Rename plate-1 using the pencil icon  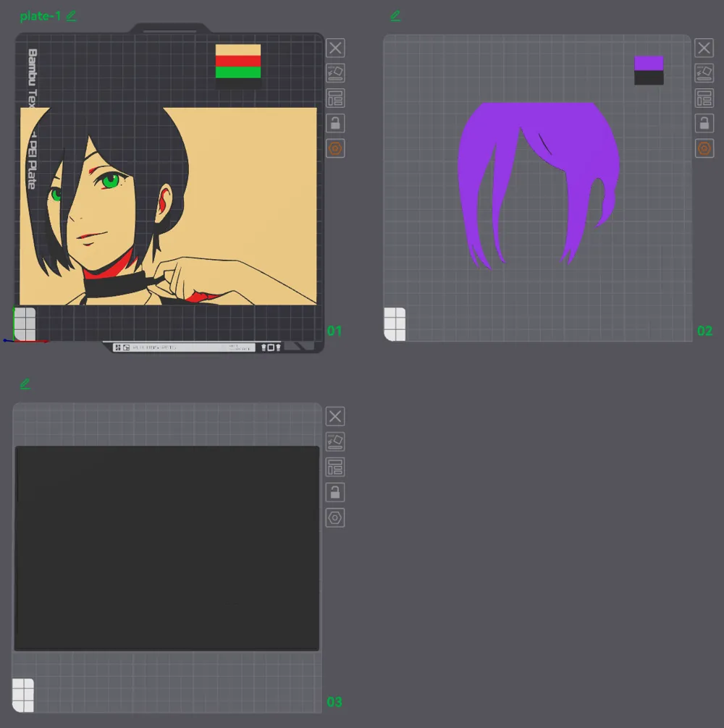[x=71, y=15]
